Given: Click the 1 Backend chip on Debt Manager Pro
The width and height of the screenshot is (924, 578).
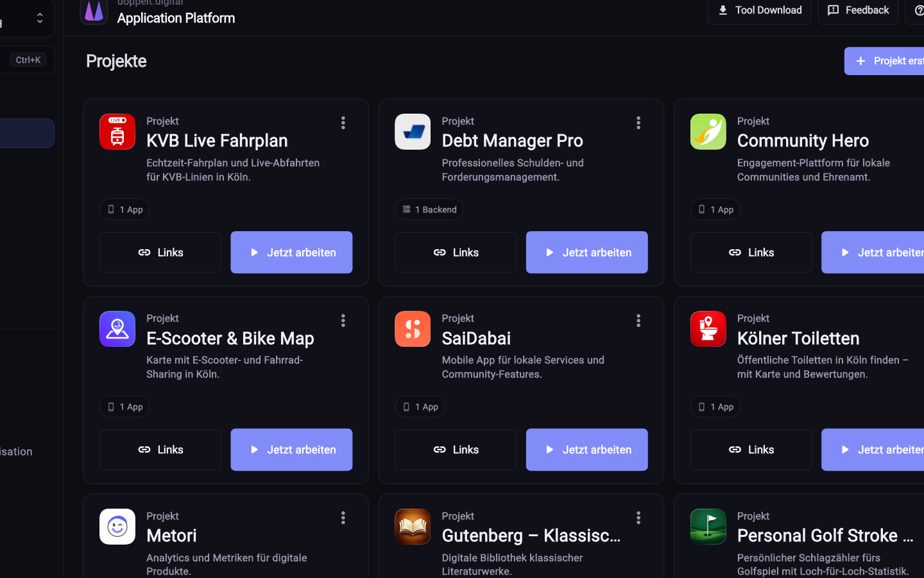Looking at the screenshot, I should point(429,209).
